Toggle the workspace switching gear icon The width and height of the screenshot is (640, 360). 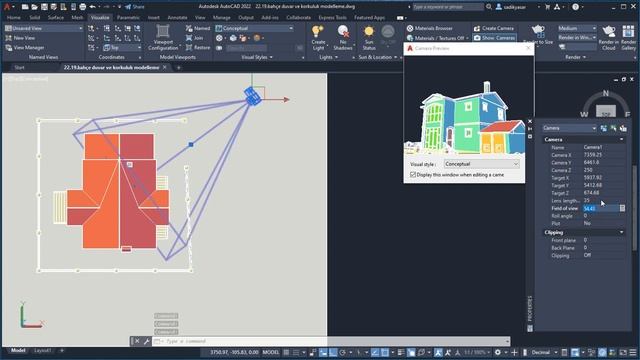(x=498, y=352)
